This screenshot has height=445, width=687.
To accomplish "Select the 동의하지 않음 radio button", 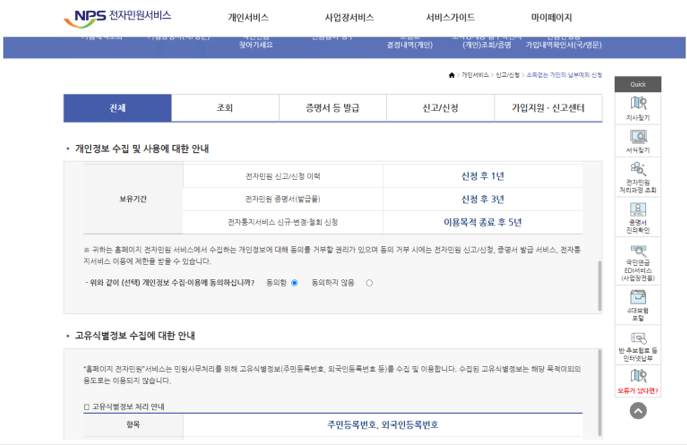I will (x=369, y=283).
